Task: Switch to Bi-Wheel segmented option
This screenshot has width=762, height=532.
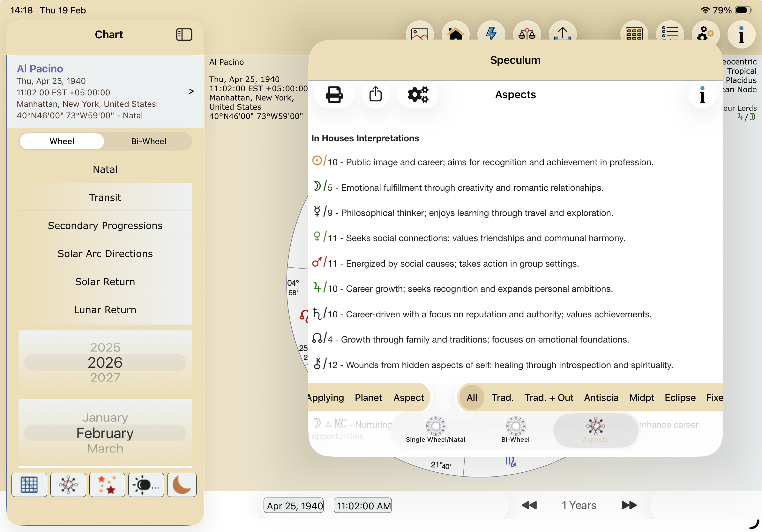Action: pos(148,141)
